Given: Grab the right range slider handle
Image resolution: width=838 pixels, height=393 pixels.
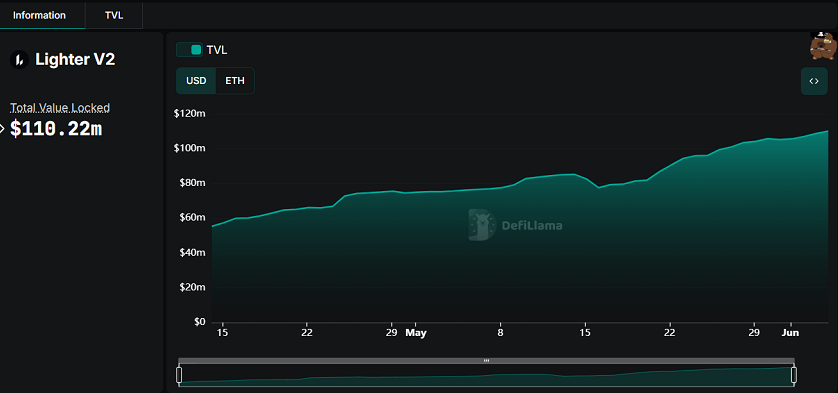Looking at the screenshot, I should pyautogui.click(x=794, y=375).
